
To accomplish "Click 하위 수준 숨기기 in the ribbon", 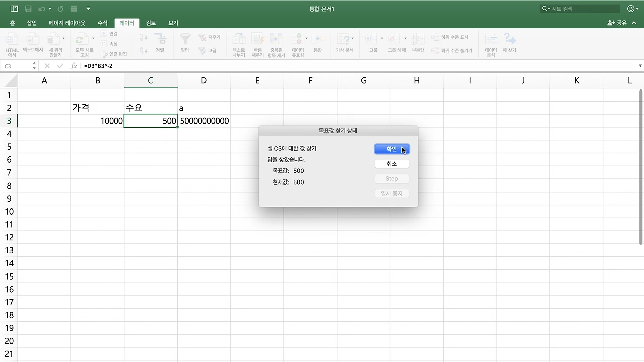I will click(452, 50).
